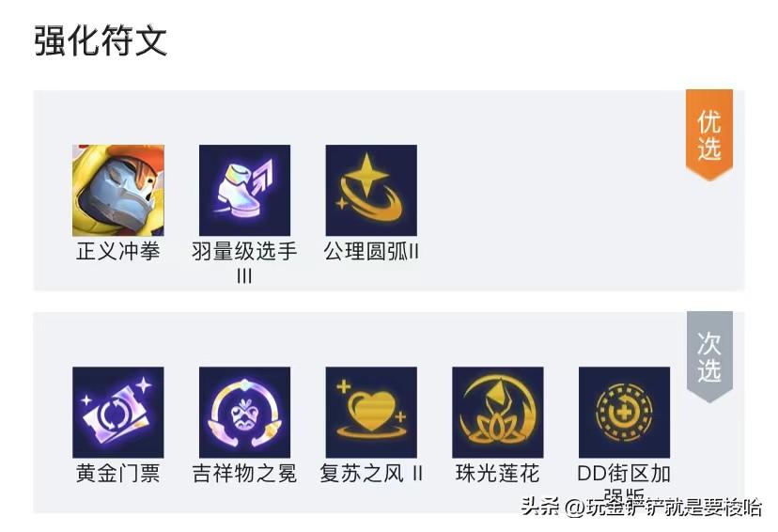
Task: Select the 吉祥物之冕 crown icon
Action: (244, 413)
